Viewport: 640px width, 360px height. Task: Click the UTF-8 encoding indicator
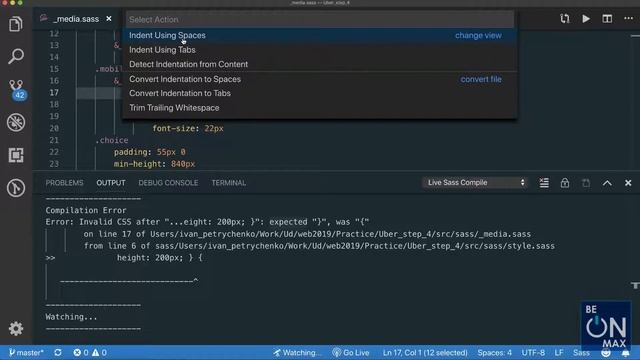point(533,353)
